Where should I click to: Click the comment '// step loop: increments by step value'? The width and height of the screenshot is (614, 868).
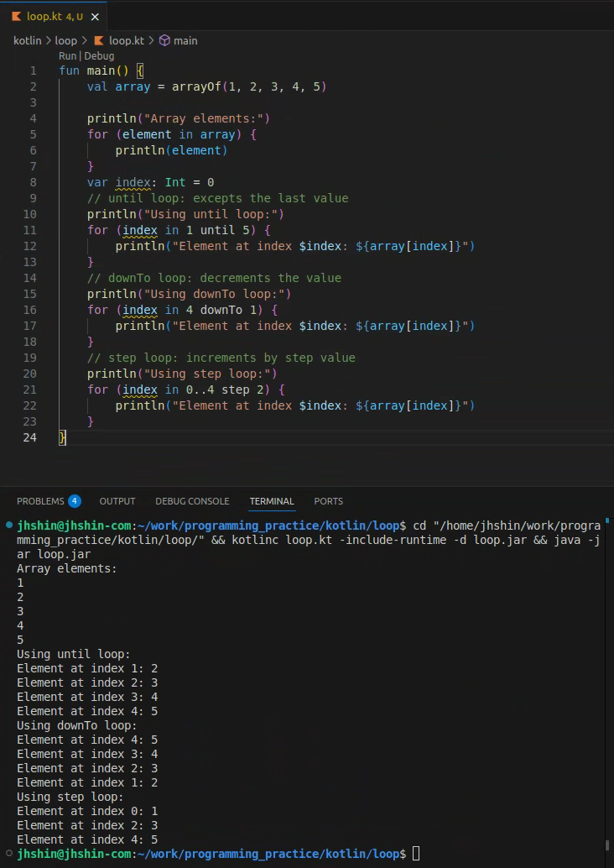tap(221, 358)
